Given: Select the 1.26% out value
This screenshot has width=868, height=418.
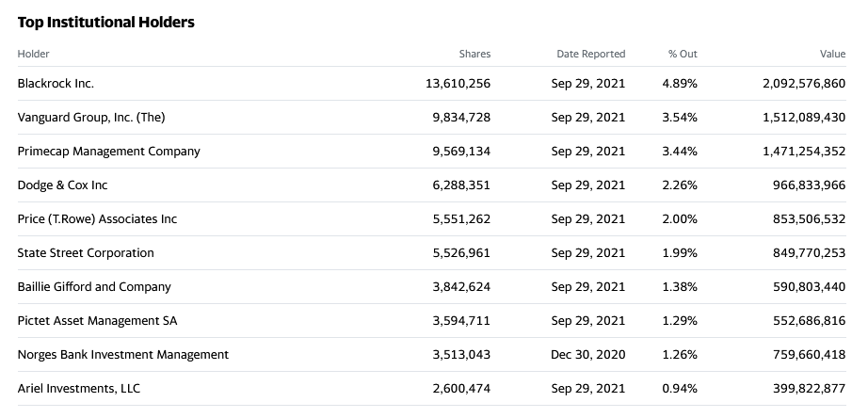Looking at the screenshot, I should [x=680, y=354].
